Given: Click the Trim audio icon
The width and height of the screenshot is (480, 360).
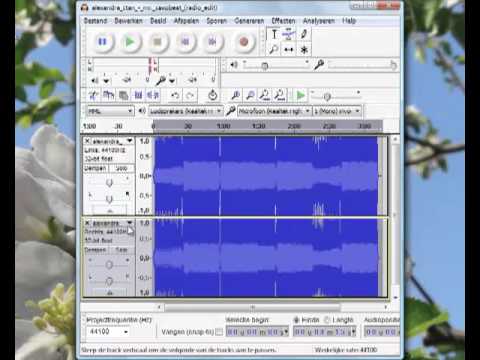Looking at the screenshot, I should pos(138,96).
